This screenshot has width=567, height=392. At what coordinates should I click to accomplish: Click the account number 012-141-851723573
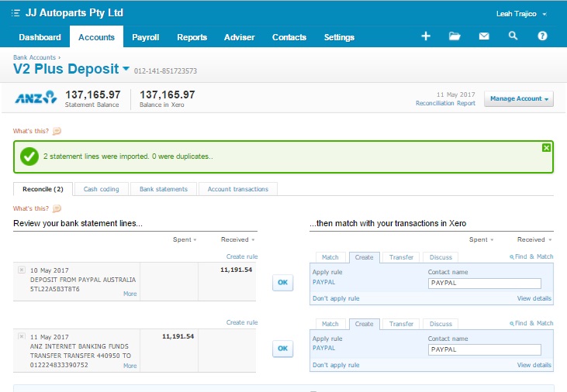tap(166, 70)
